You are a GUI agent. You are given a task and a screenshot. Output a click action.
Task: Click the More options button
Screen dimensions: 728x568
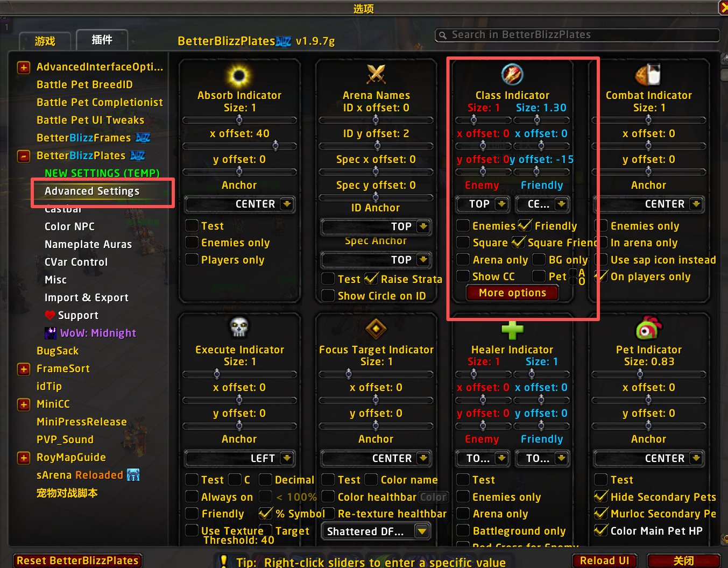tap(512, 293)
